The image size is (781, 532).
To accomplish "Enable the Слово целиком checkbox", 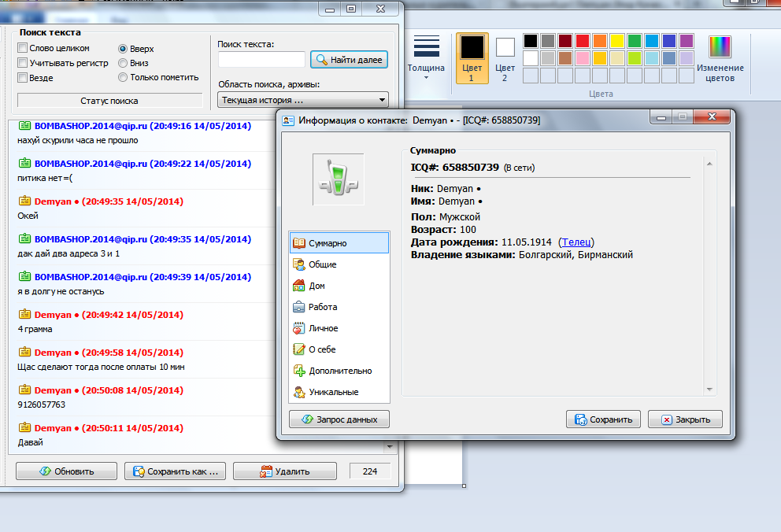I will pos(22,48).
